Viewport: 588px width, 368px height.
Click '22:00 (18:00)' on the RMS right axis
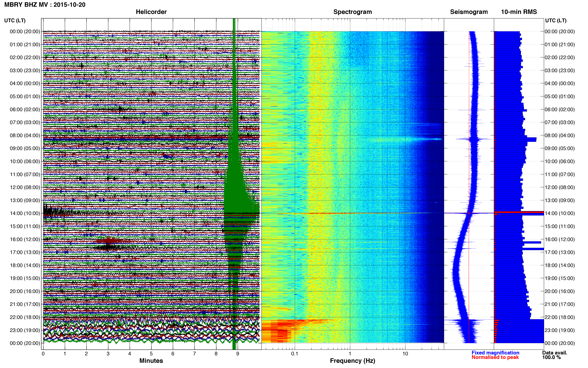(x=560, y=317)
